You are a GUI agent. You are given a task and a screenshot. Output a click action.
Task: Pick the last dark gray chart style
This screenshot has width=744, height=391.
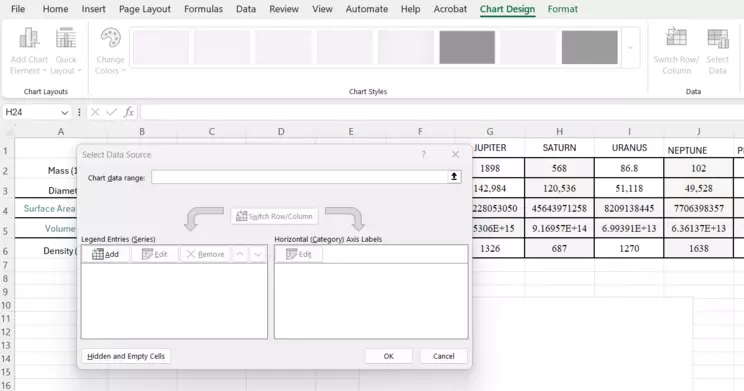[x=590, y=47]
